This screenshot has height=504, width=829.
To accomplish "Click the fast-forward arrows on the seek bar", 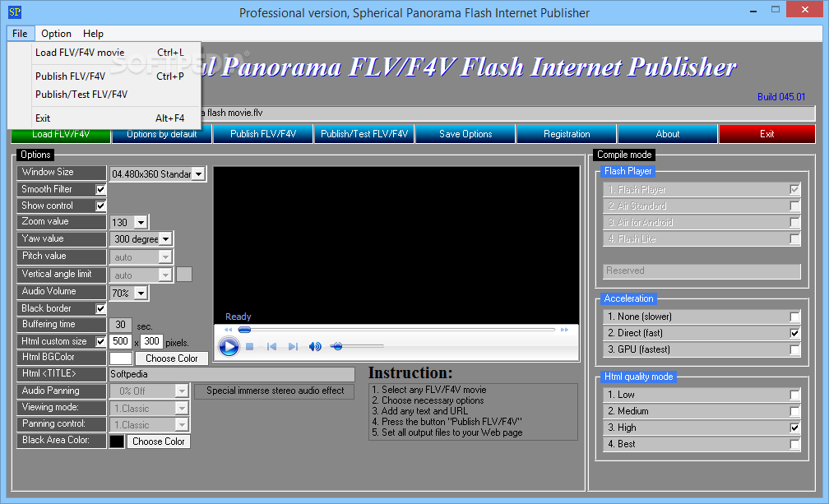I will [565, 330].
